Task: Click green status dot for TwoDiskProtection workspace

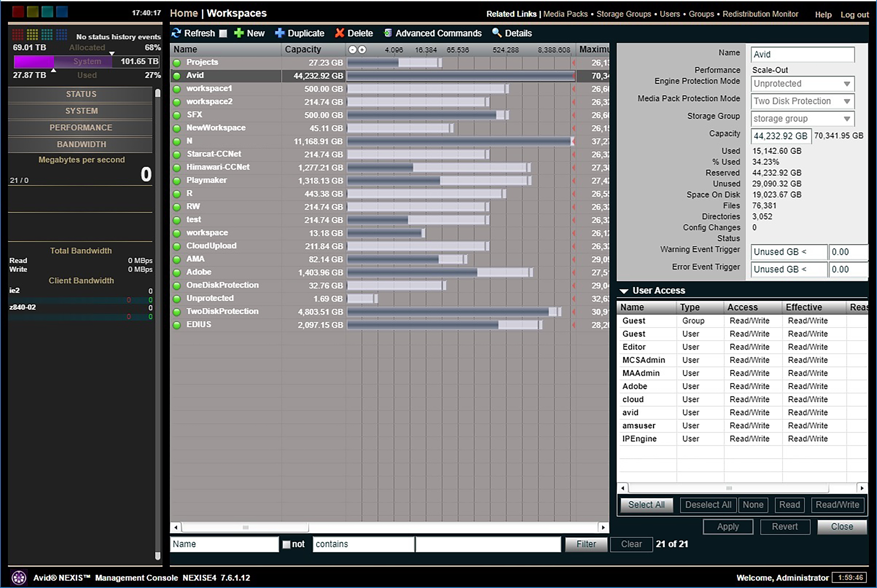Action: coord(177,312)
